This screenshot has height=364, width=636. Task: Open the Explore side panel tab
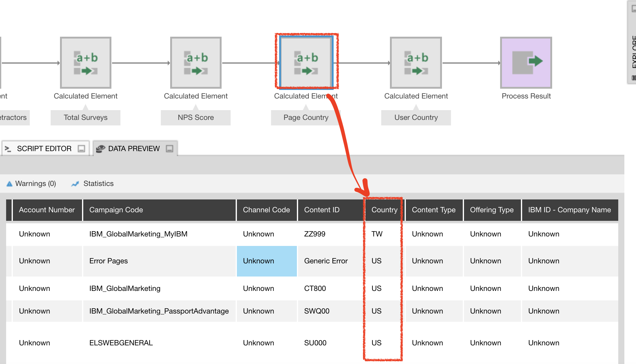[632, 42]
